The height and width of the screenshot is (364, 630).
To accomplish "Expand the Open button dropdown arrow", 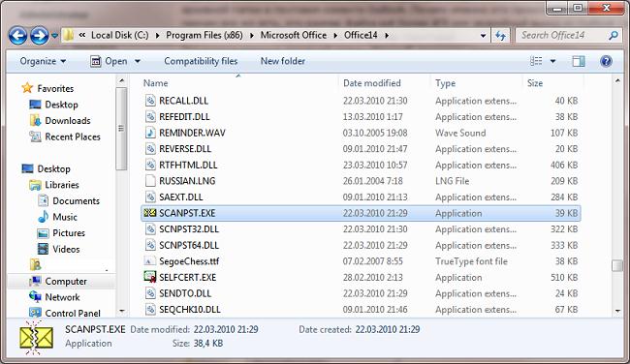I will click(138, 61).
